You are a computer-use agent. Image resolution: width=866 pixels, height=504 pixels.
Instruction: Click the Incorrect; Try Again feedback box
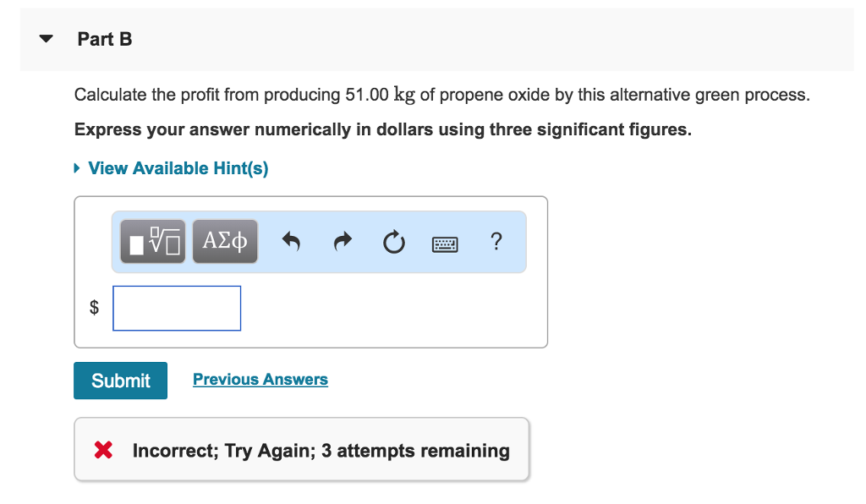(x=302, y=449)
